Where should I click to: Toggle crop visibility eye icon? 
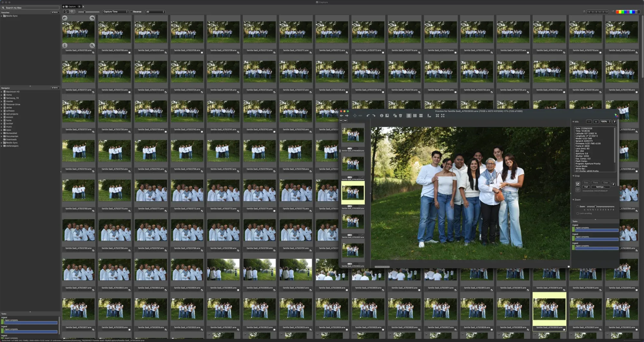(578, 190)
